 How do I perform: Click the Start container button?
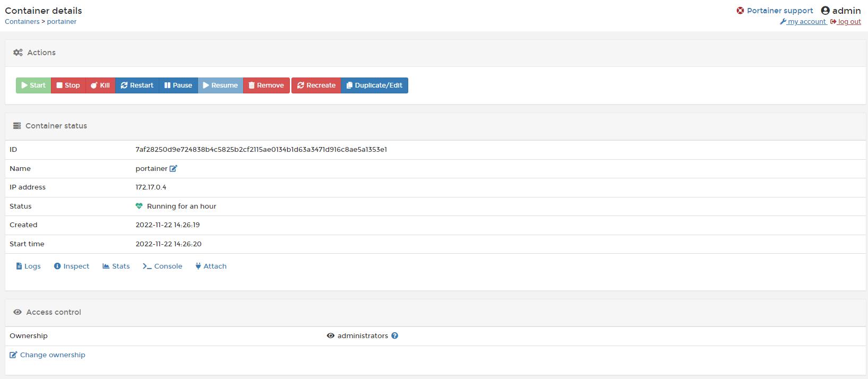point(33,85)
